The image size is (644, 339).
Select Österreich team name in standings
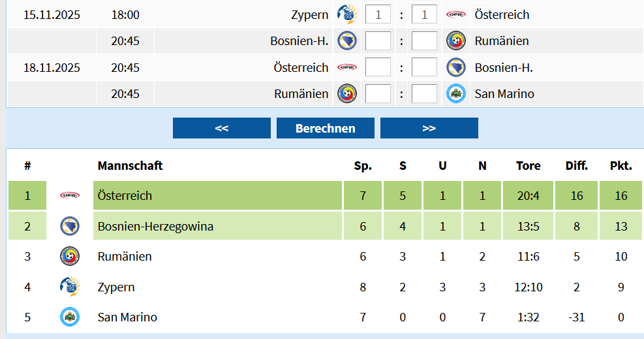(125, 195)
